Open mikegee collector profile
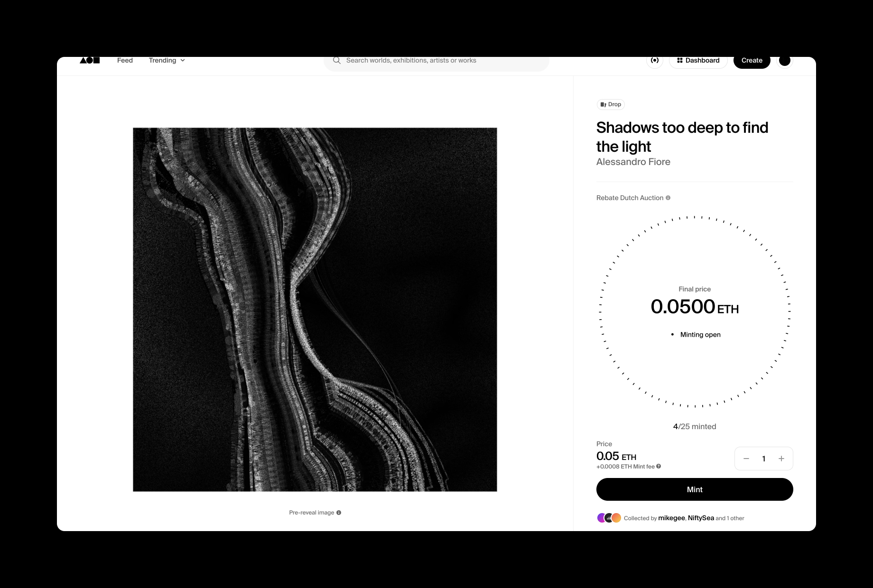 [671, 518]
